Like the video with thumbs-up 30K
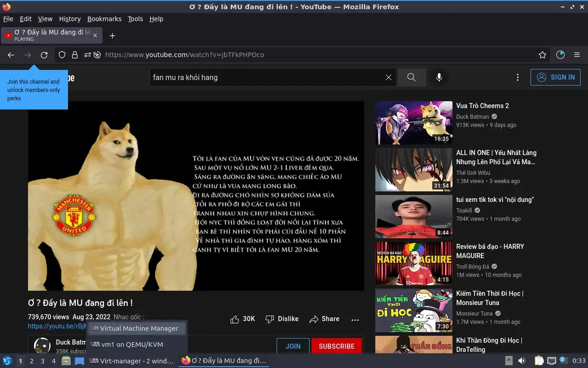The height and width of the screenshot is (368, 588). click(243, 319)
